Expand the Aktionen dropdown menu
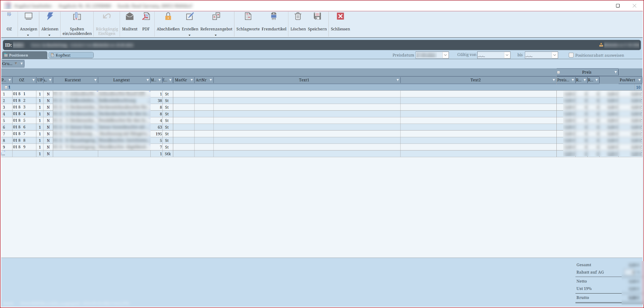Viewport: 644px width, 308px height. [50, 35]
